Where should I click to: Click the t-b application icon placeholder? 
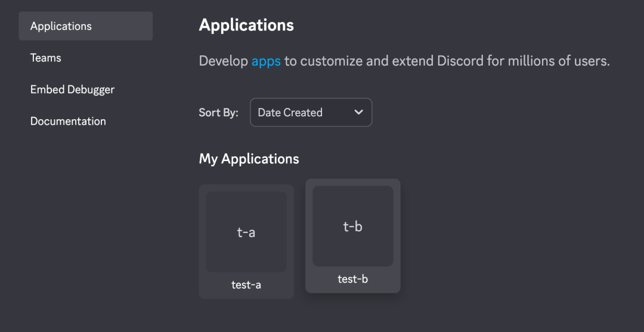coord(353,226)
